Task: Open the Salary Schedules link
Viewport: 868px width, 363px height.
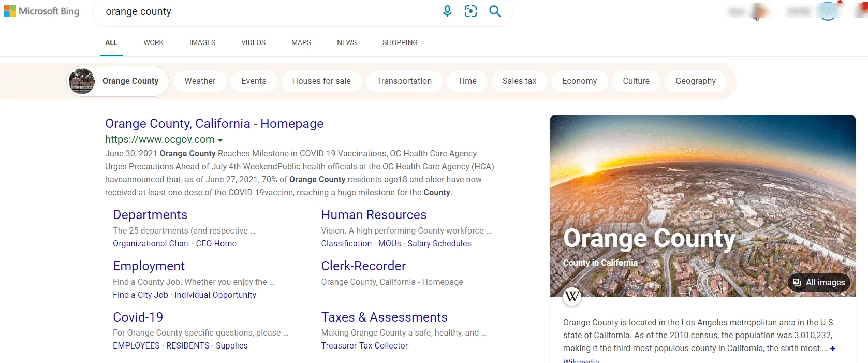Action: point(439,244)
